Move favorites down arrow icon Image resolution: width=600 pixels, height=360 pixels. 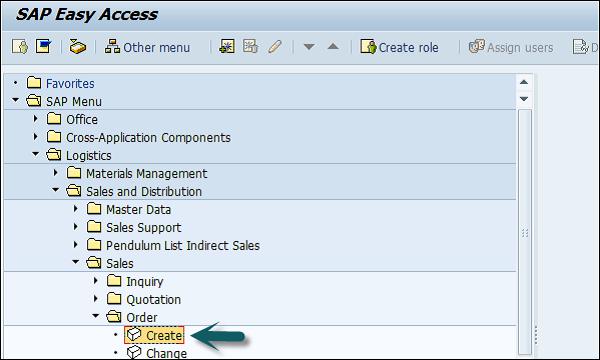[309, 47]
